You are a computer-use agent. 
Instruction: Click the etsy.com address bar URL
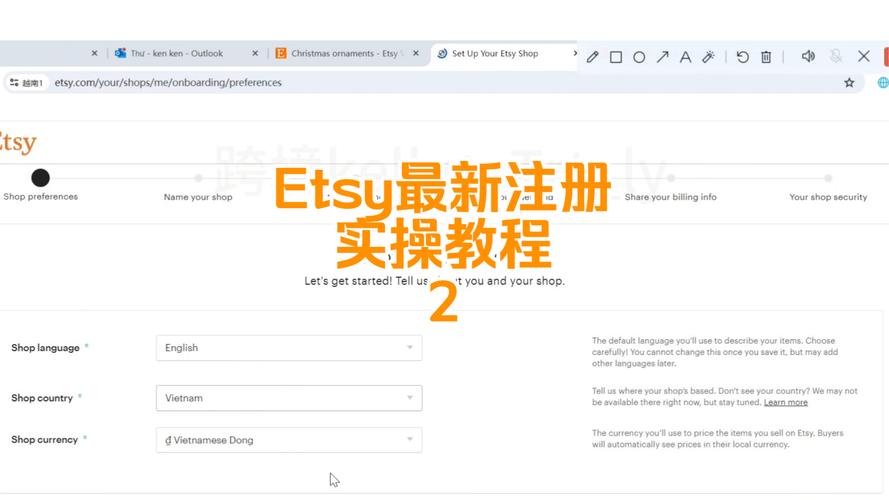[x=168, y=83]
